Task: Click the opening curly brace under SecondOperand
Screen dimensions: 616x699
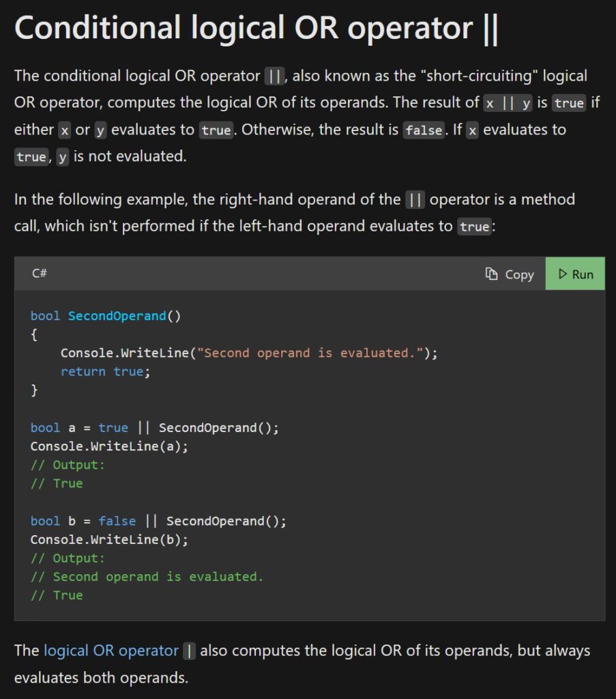Action: (x=34, y=334)
